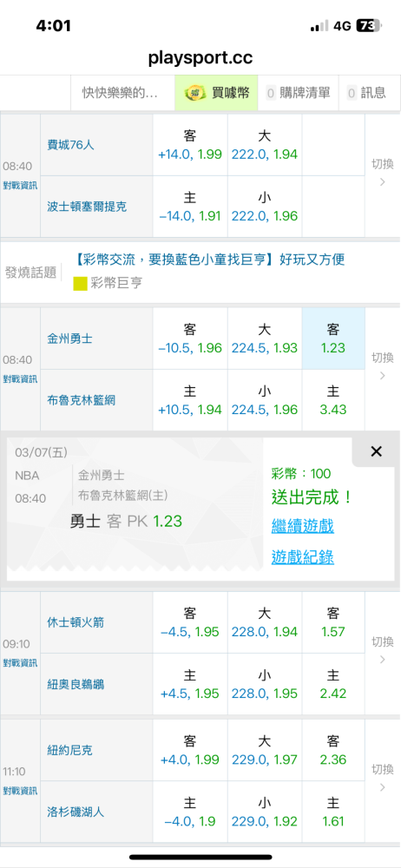Screen dimensions: 401x868
Task: Tap the battery indicator in status bar
Action: [370, 25]
